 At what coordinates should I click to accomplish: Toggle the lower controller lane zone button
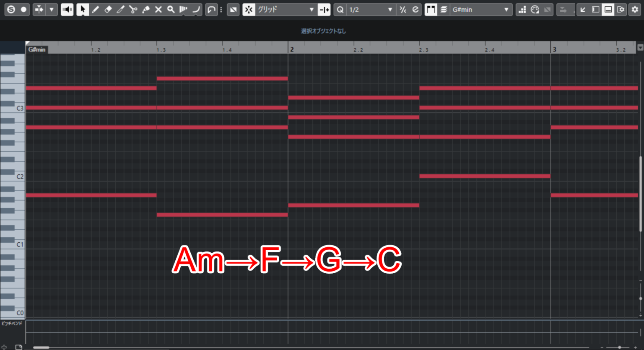pyautogui.click(x=608, y=9)
